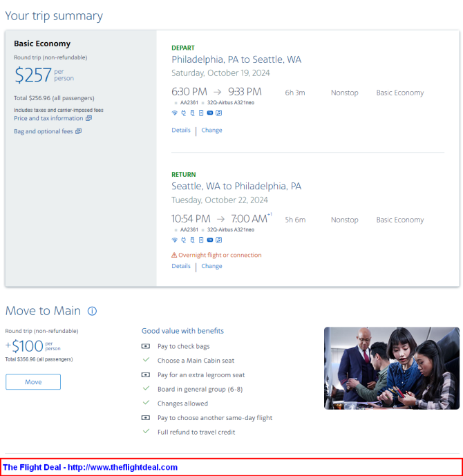Click the Overnight flight or connection warning text
Viewport: 463px width, 476px height.
click(220, 255)
